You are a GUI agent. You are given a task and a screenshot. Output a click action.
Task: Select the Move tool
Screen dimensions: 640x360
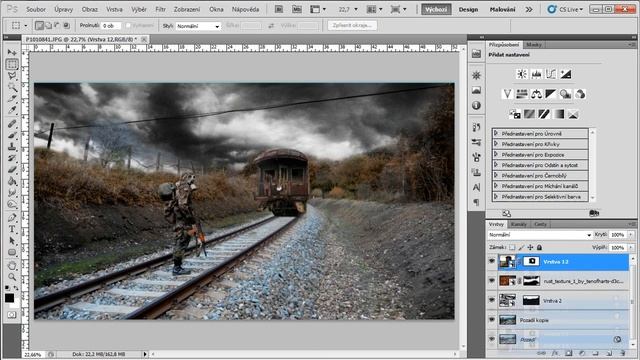point(12,53)
